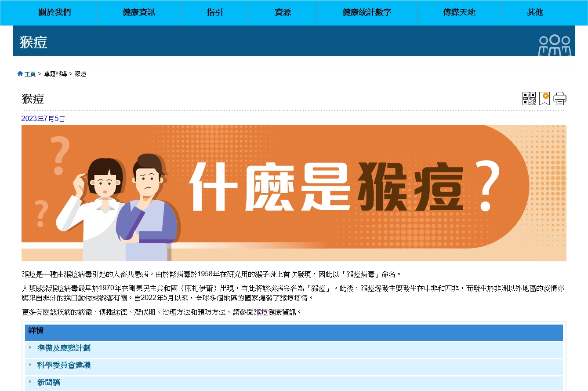Open the 資源 menu item

(283, 12)
